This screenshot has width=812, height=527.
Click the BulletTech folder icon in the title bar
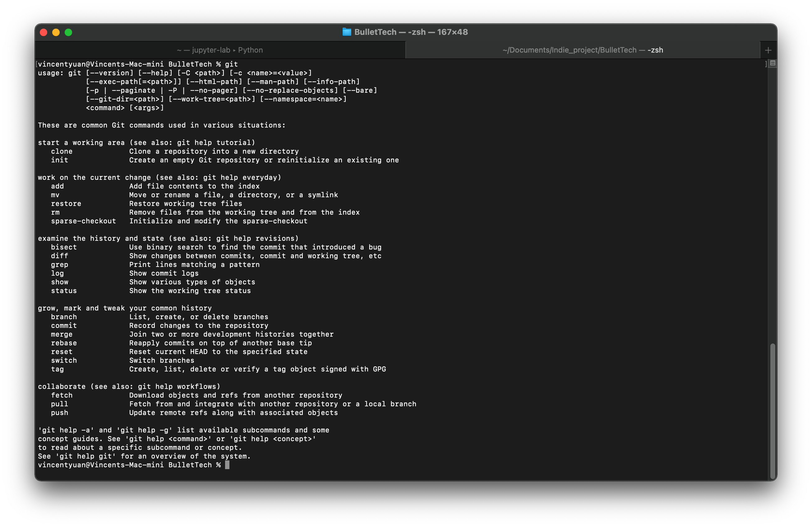click(347, 32)
